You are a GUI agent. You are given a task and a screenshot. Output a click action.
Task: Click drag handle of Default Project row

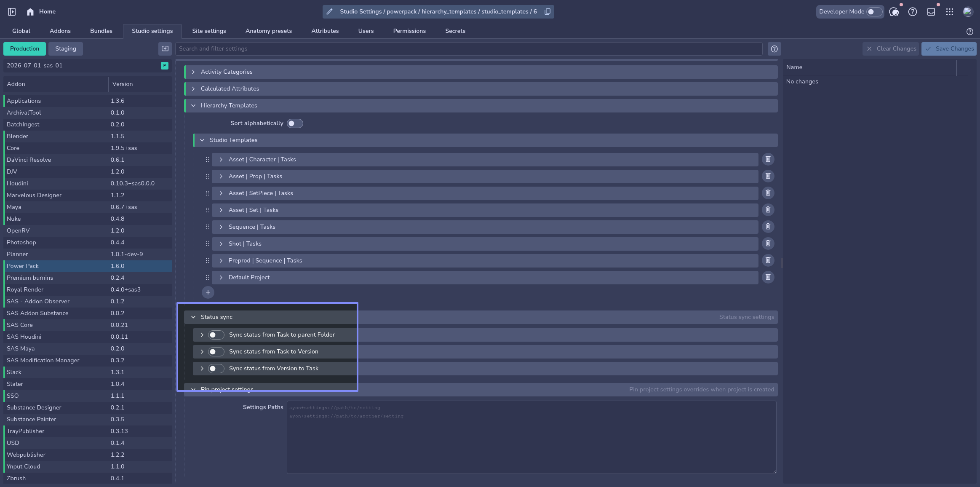pos(208,278)
